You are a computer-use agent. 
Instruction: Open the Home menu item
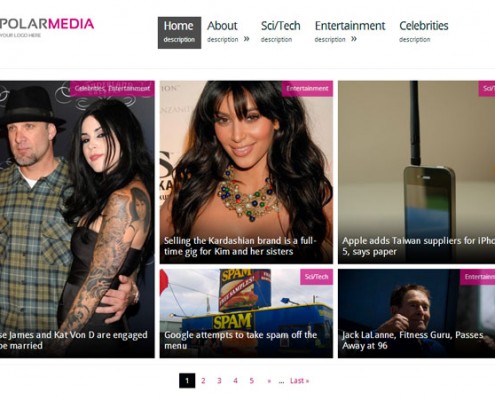(x=179, y=33)
